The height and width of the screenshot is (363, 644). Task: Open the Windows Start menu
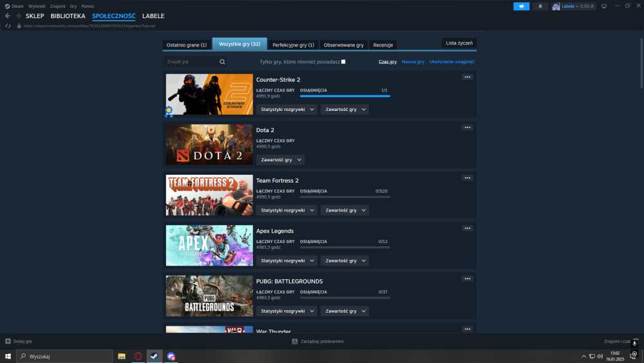[8, 357]
